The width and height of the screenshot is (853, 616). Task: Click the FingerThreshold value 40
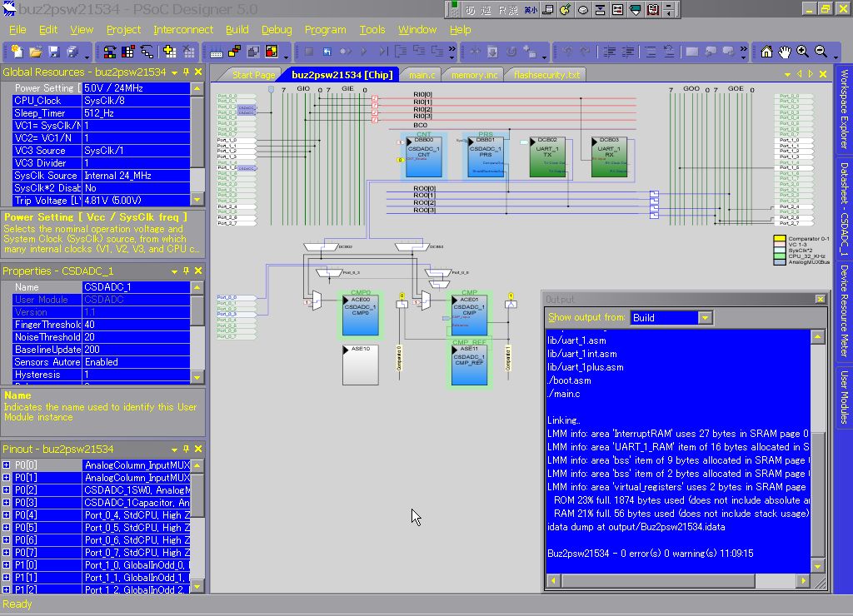click(136, 325)
